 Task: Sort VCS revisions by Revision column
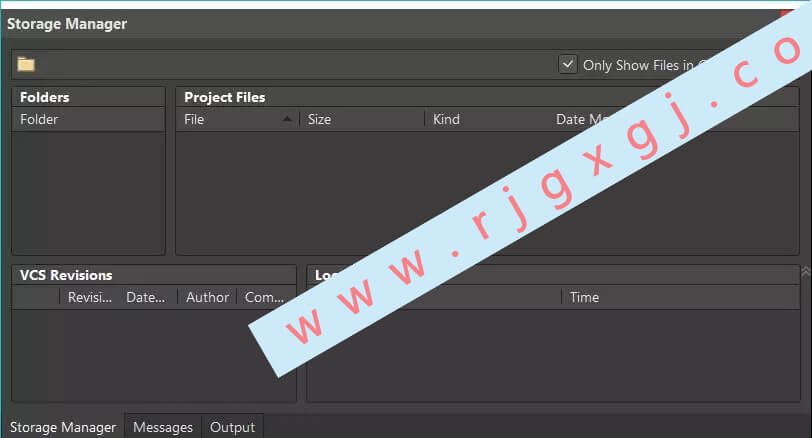[x=90, y=297]
